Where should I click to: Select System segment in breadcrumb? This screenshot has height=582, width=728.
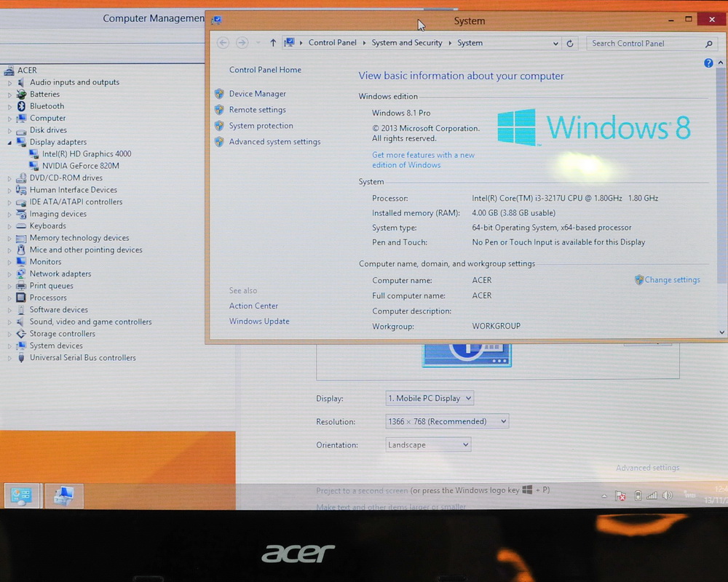tap(470, 43)
